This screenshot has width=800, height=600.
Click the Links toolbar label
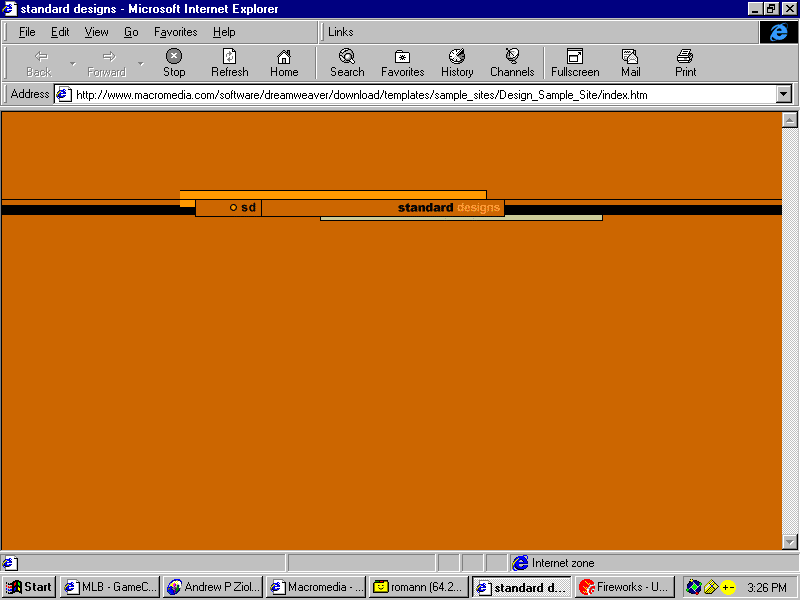coord(340,32)
